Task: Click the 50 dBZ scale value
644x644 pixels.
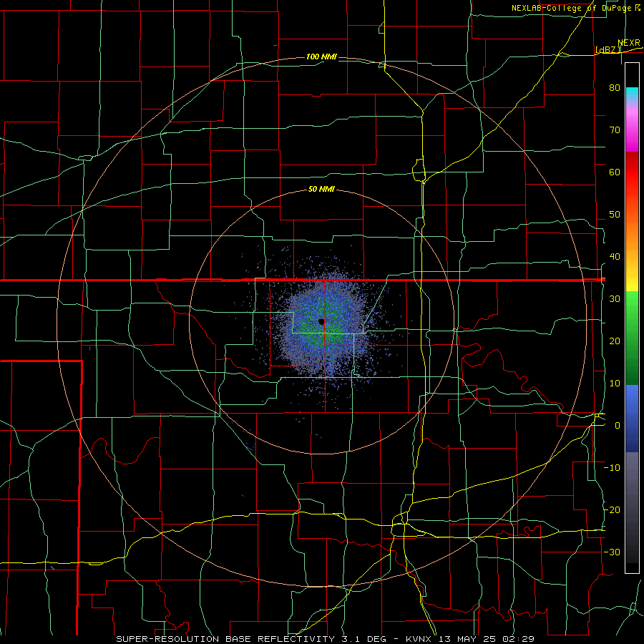Action: [615, 215]
